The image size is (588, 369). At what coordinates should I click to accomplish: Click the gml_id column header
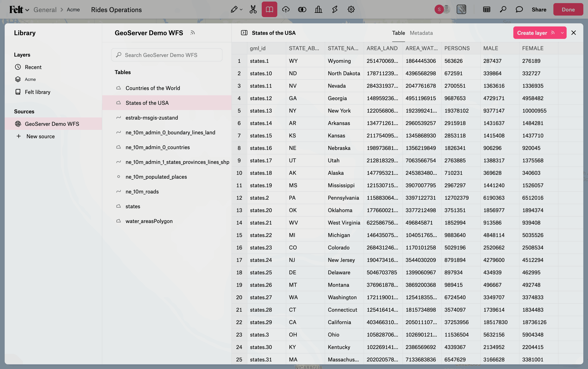[266, 48]
